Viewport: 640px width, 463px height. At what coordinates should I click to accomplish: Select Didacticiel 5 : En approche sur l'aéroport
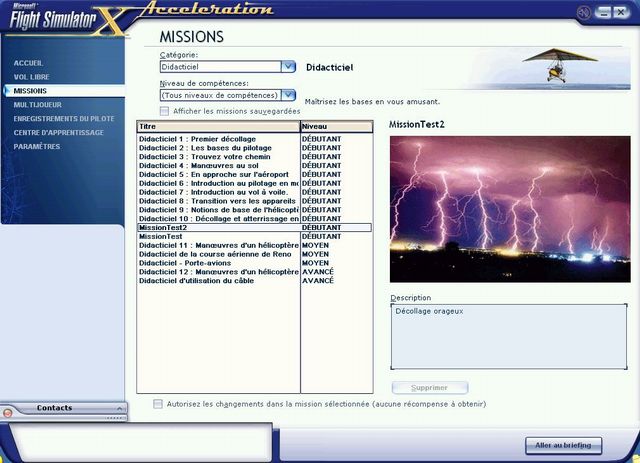point(255,174)
